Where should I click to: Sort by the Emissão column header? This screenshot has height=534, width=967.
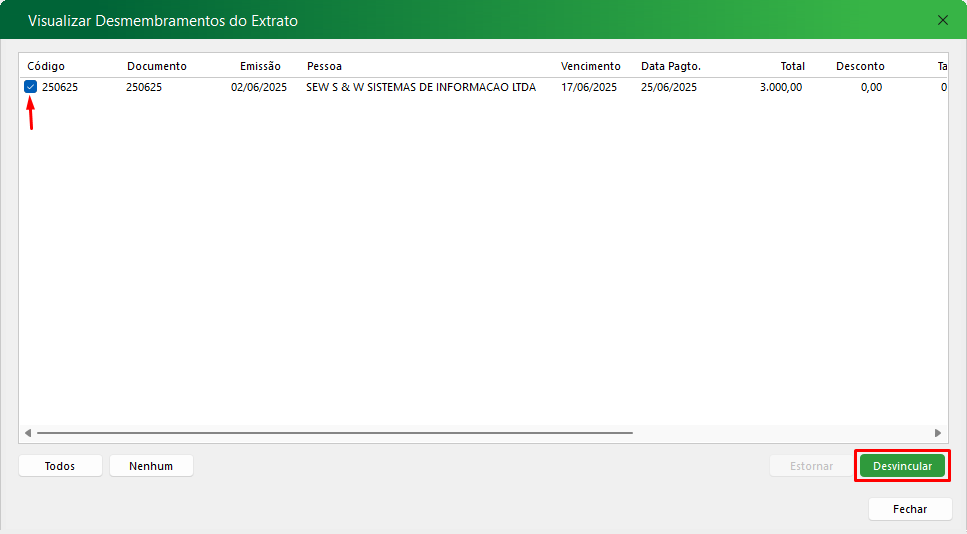(x=260, y=66)
